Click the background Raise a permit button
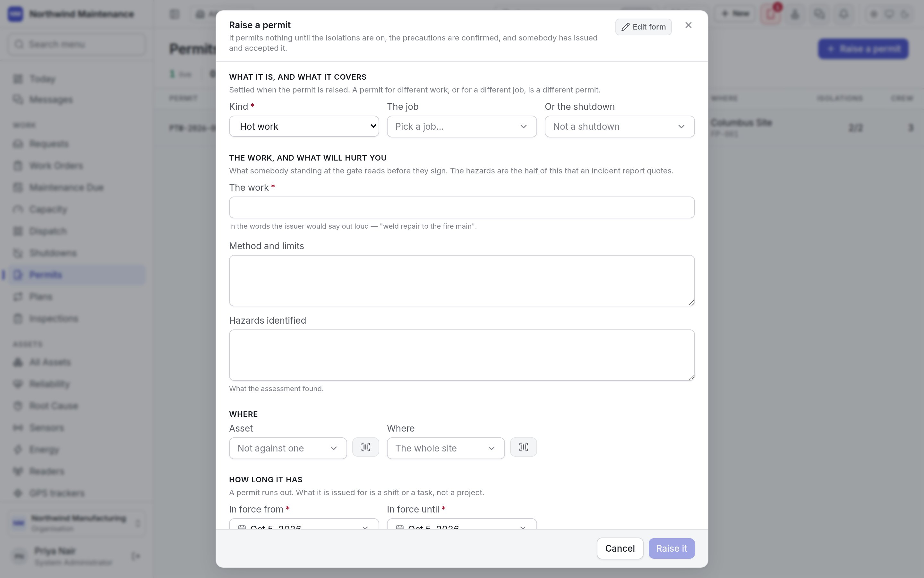Screen dimensions: 924x578 863,49
